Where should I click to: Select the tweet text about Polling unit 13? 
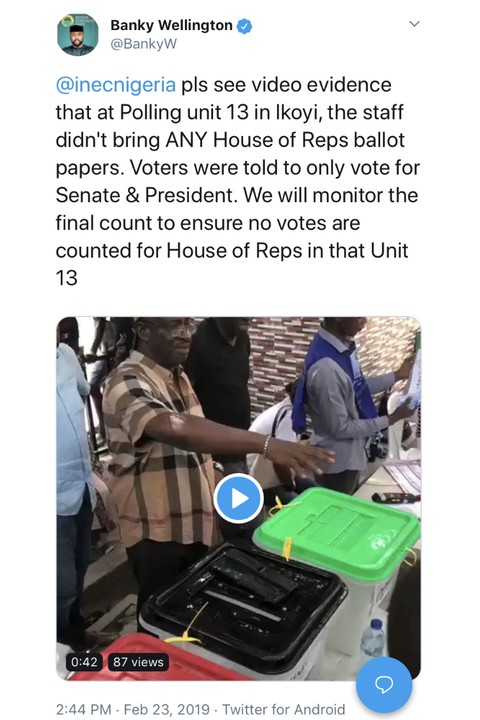[238, 181]
